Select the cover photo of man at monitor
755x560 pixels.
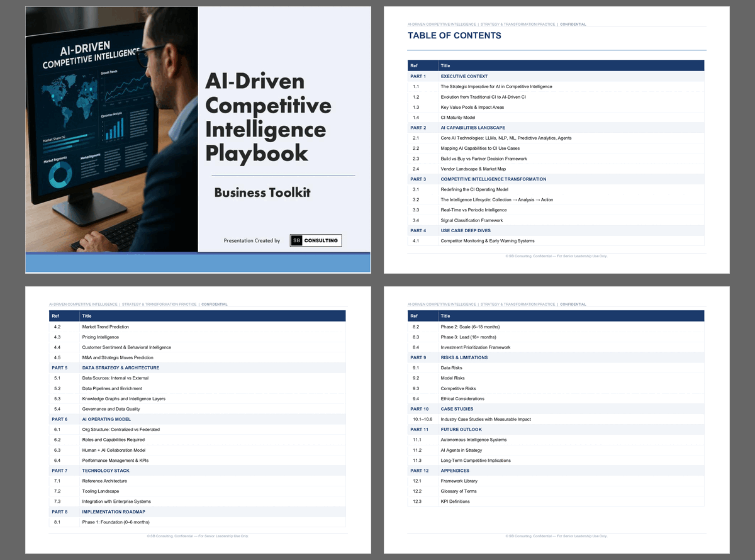point(111,129)
